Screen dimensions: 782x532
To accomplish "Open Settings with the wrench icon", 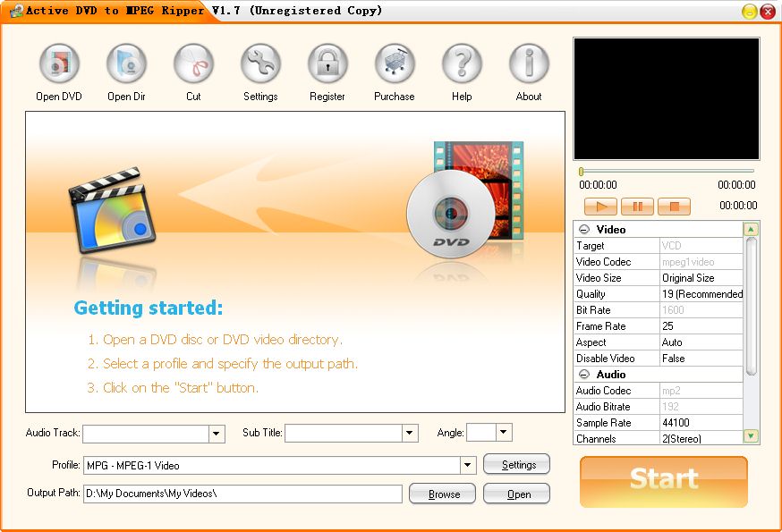I will coord(260,63).
